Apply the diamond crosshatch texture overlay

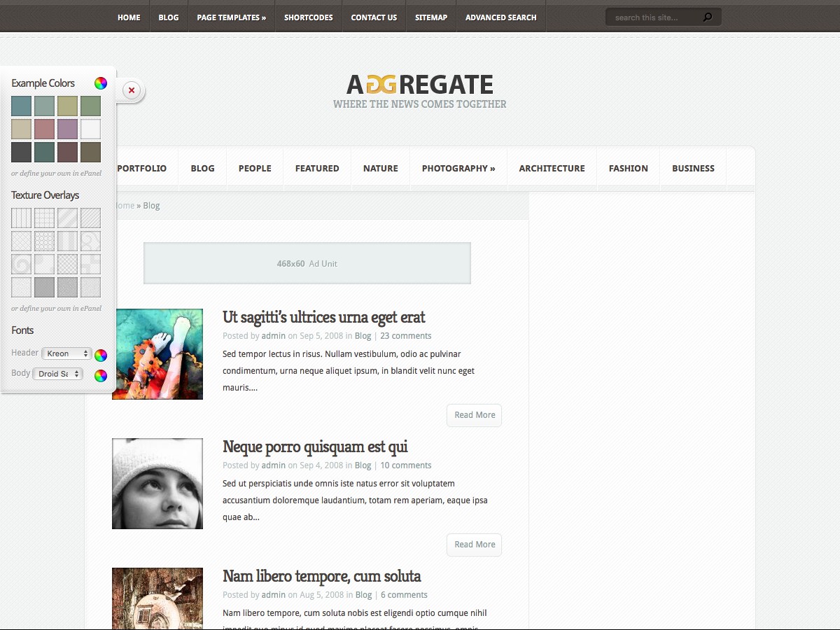[21, 241]
